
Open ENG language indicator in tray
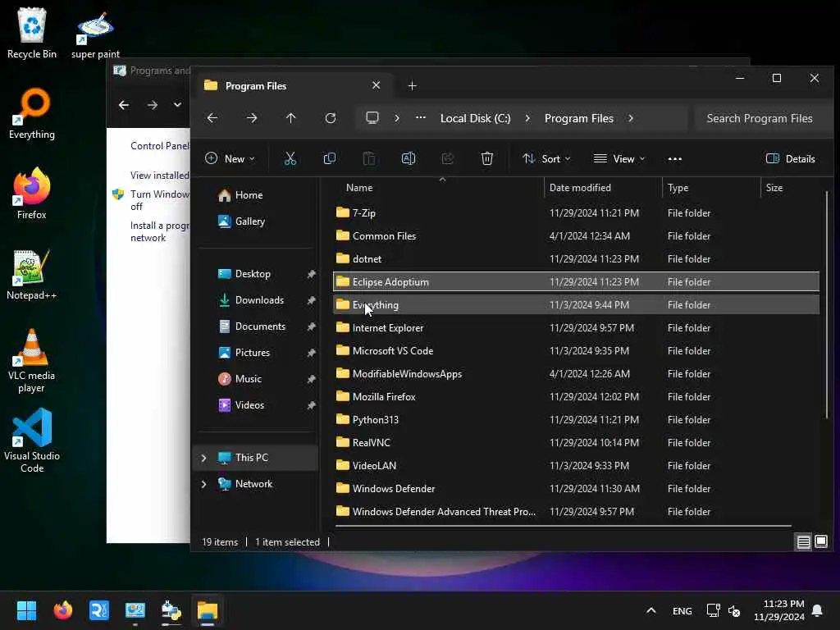point(682,610)
